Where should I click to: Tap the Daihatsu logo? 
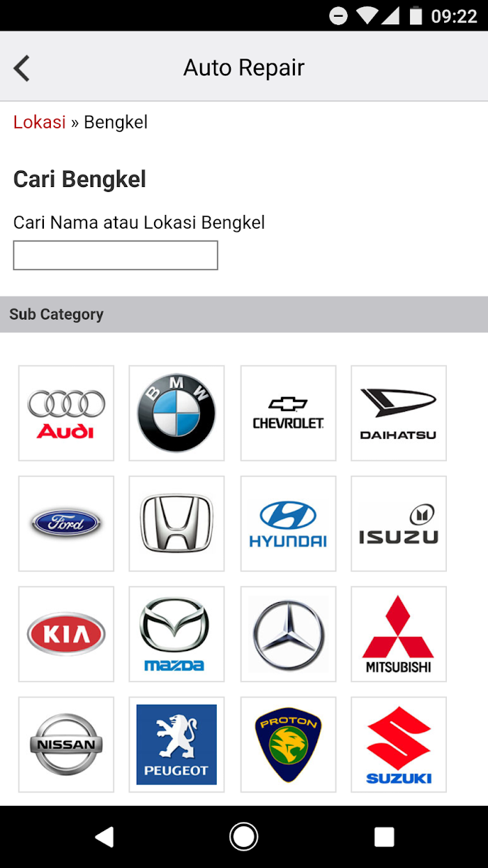point(398,413)
